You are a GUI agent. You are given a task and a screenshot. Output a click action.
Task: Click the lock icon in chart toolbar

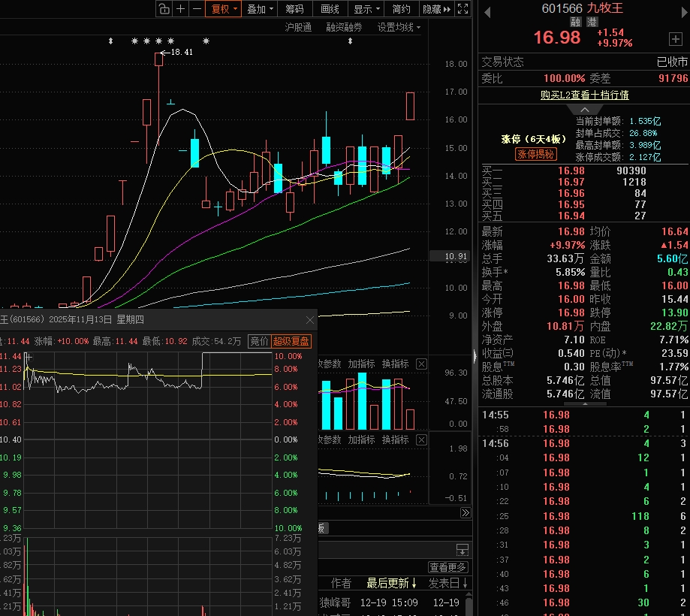164,9
